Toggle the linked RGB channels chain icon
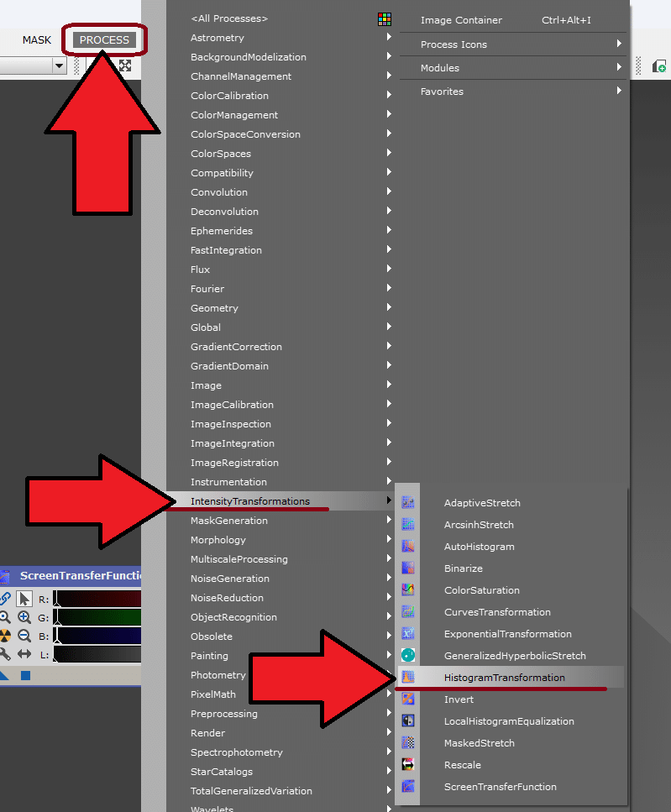 [x=5, y=599]
